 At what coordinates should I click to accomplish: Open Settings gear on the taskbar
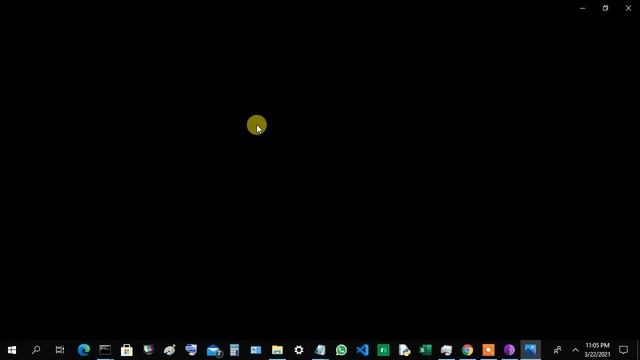299,350
